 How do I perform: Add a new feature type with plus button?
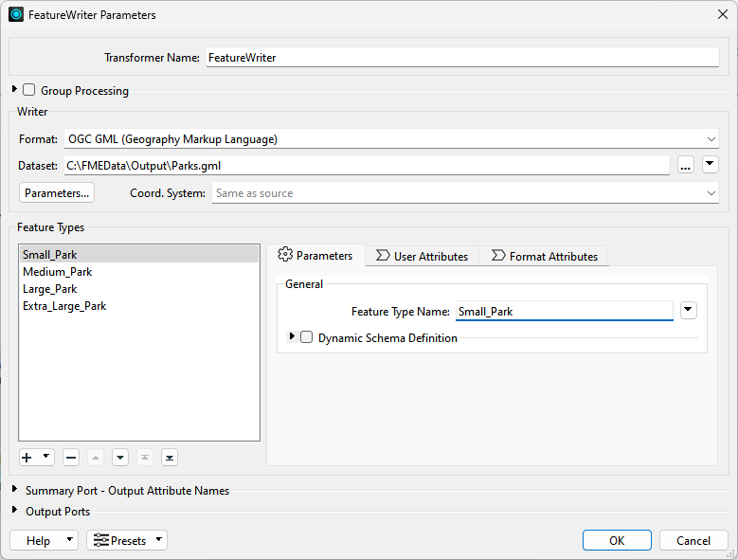click(x=27, y=458)
